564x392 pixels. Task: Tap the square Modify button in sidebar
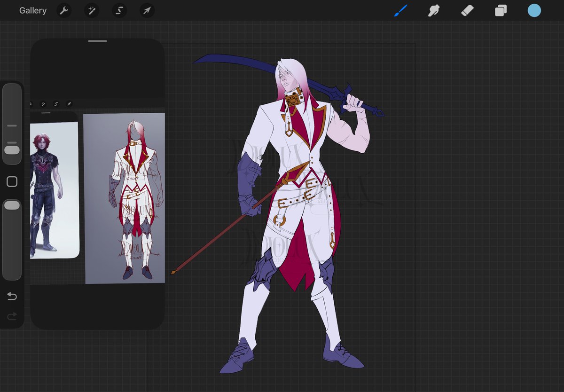point(12,181)
